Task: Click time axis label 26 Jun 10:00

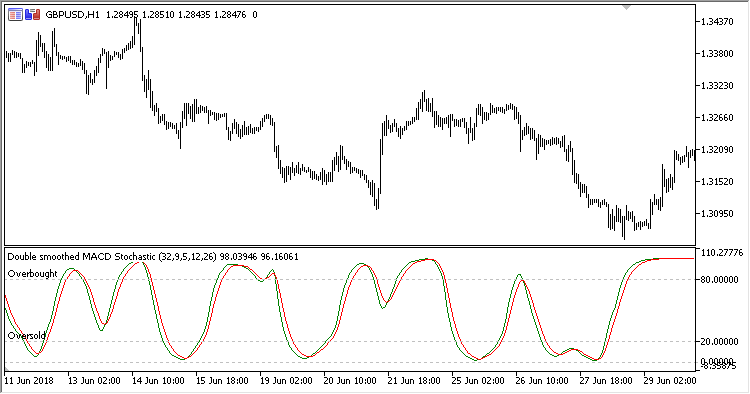Action: coord(542,381)
